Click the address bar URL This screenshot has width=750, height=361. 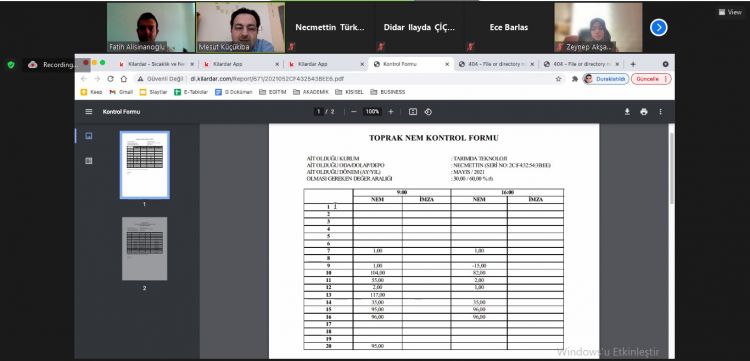click(x=267, y=79)
